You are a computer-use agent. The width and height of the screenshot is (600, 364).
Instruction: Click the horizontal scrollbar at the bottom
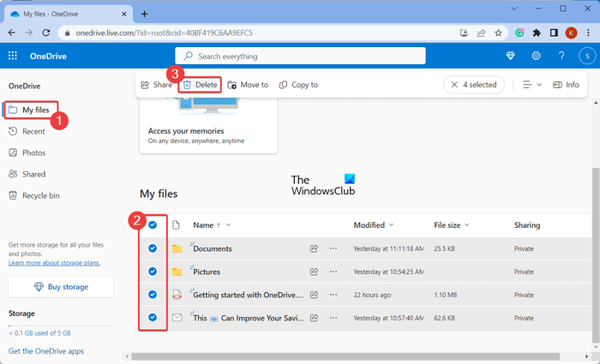[345, 357]
